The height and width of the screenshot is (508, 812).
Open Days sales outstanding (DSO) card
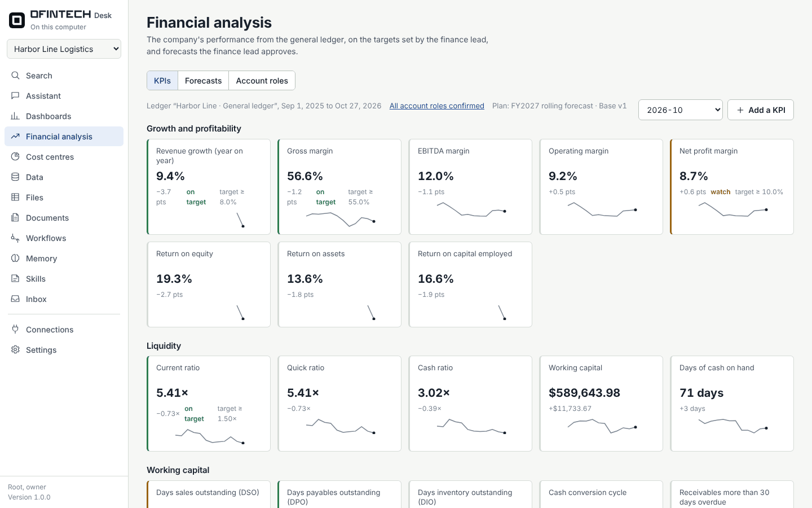(x=209, y=494)
